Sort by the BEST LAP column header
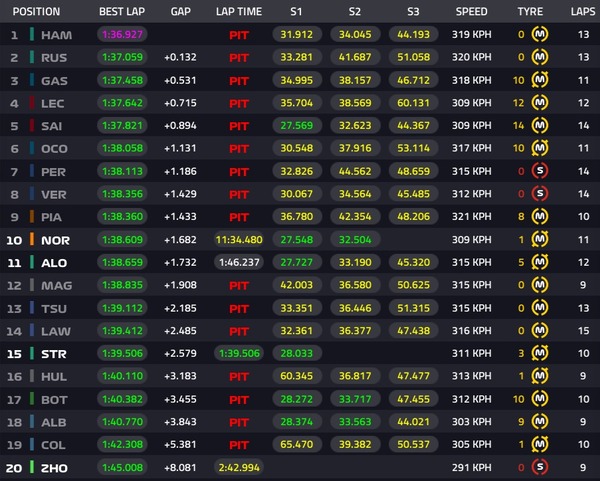 (x=121, y=11)
